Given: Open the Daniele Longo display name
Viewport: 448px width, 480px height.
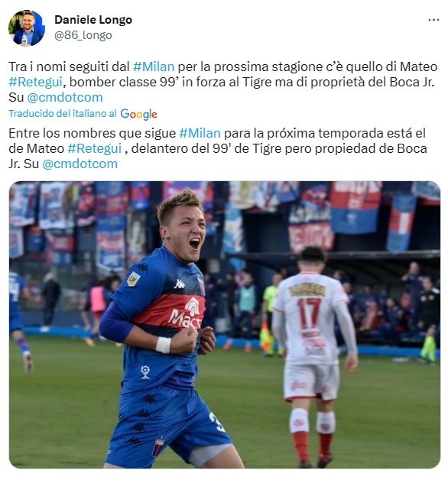Looking at the screenshot, I should (x=93, y=20).
